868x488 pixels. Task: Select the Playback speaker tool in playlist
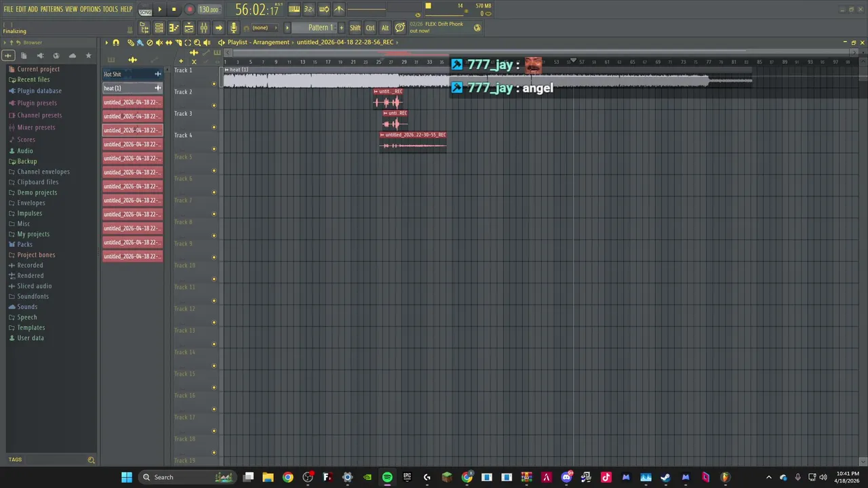pyautogui.click(x=207, y=42)
